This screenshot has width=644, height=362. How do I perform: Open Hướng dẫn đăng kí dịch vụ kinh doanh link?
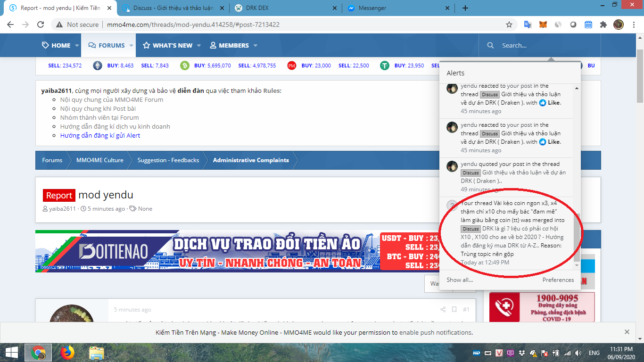[115, 126]
